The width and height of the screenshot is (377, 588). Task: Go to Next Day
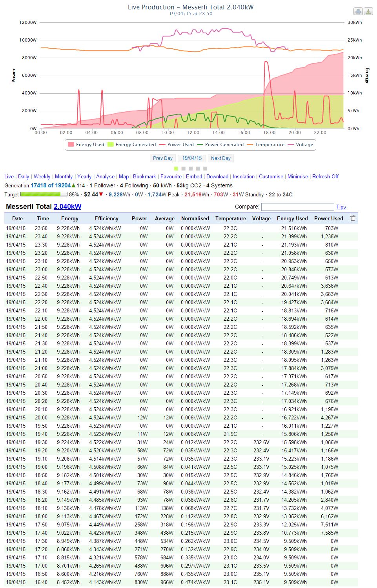[x=220, y=158]
